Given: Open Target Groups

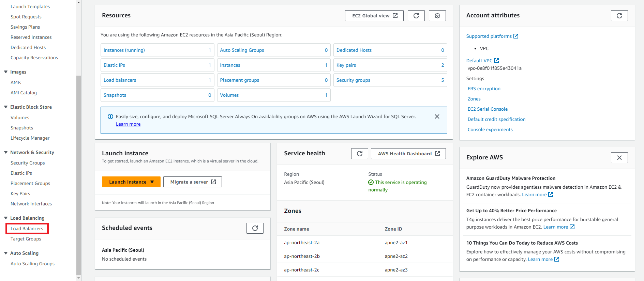Looking at the screenshot, I should pos(26,239).
